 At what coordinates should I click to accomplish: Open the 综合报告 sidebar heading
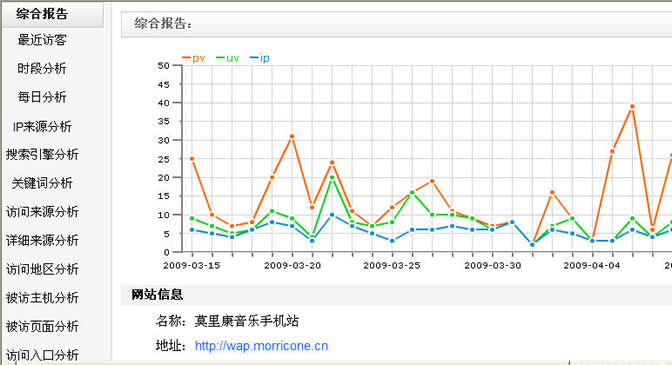(42, 14)
